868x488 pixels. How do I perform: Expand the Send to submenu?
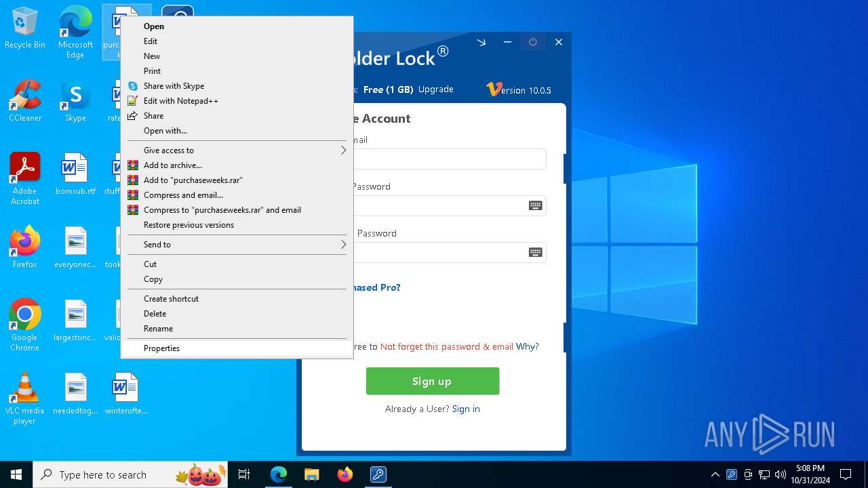237,245
